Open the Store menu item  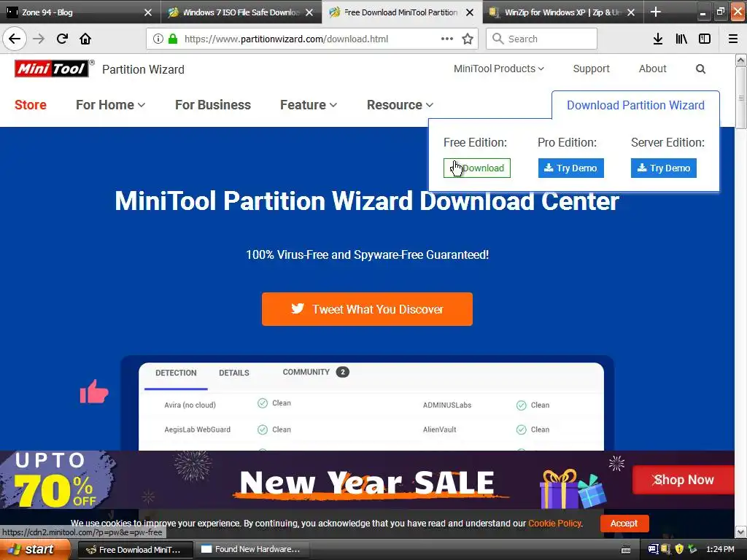[31, 105]
